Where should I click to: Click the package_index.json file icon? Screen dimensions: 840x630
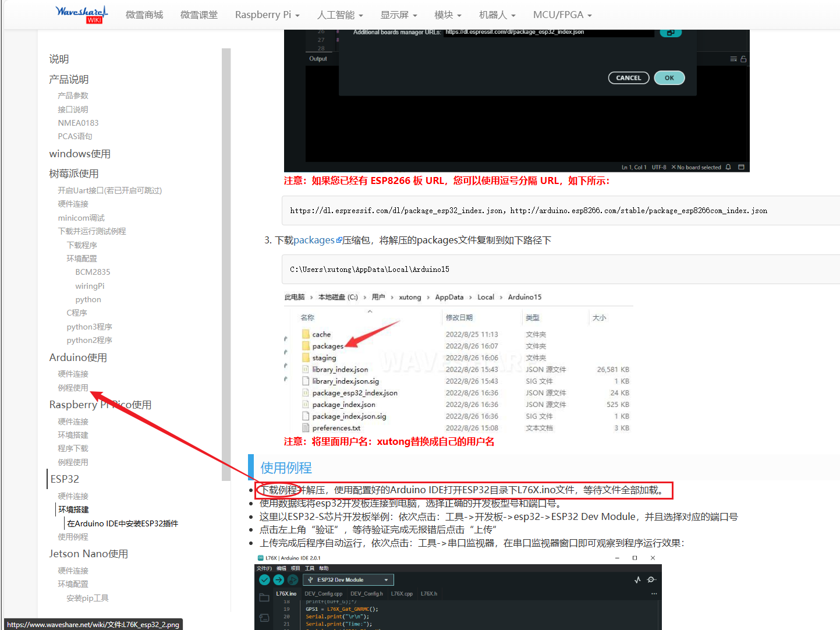coord(306,404)
